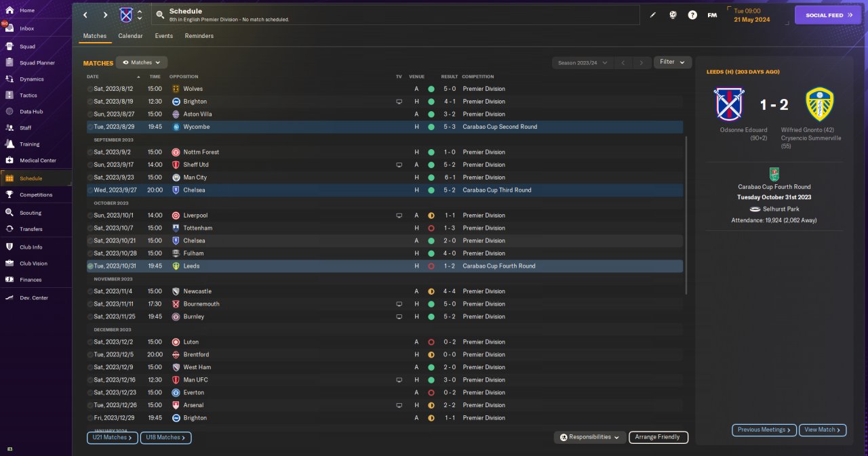
Task: Click the previous season arrow
Action: pos(623,62)
